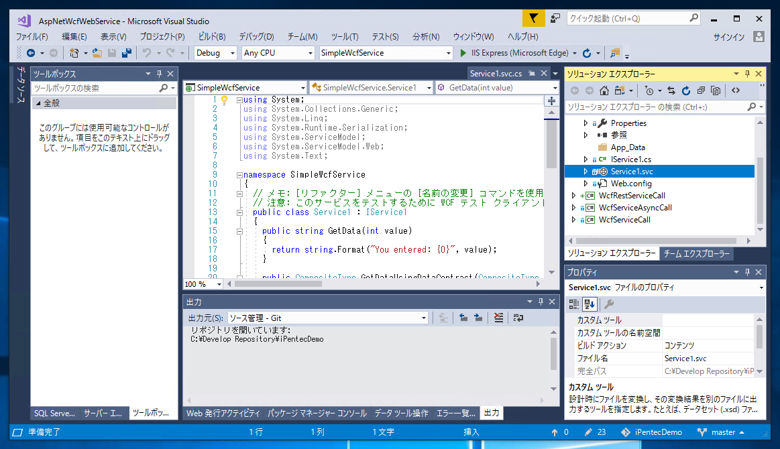Click the editor split window plus icon
This screenshot has width=780, height=449.
click(552, 101)
